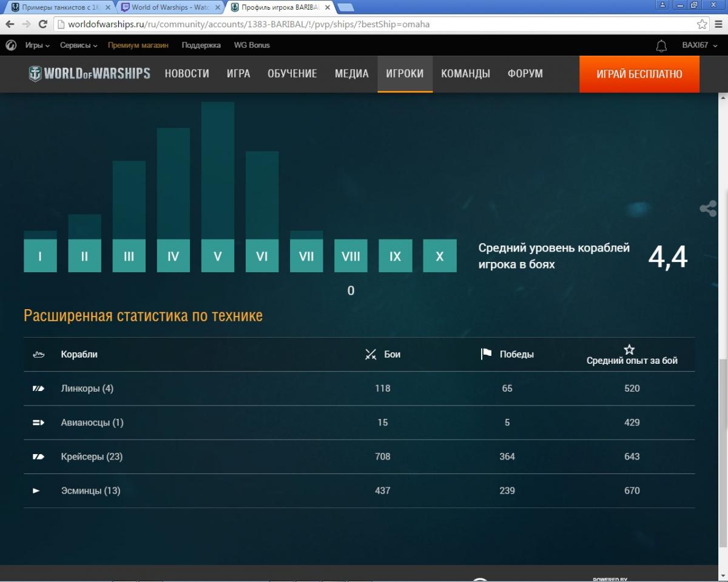Click the World of Warships logo
Viewport: 728px width, 582px height.
tap(90, 74)
